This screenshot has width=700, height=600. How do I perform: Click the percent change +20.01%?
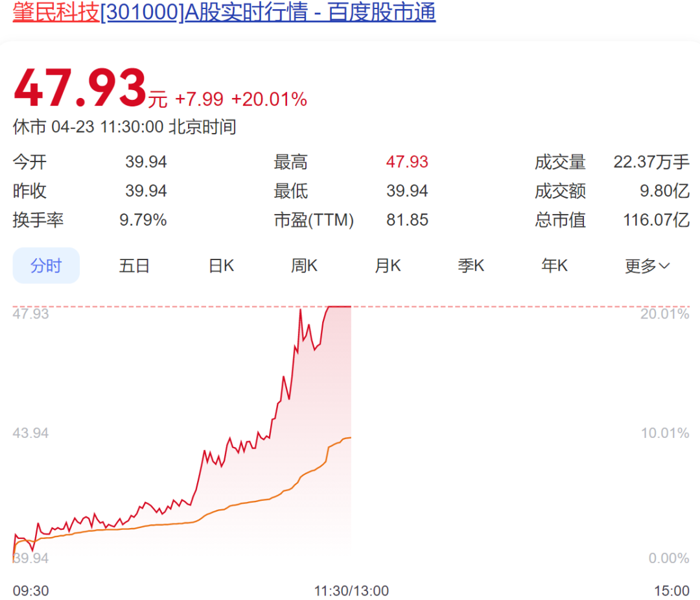pos(269,99)
